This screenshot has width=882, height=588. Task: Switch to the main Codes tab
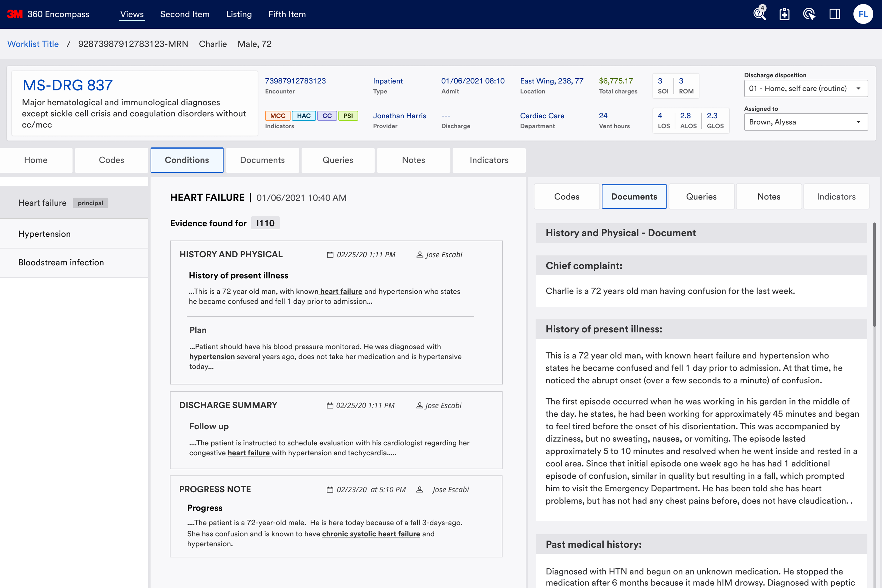pyautogui.click(x=111, y=160)
